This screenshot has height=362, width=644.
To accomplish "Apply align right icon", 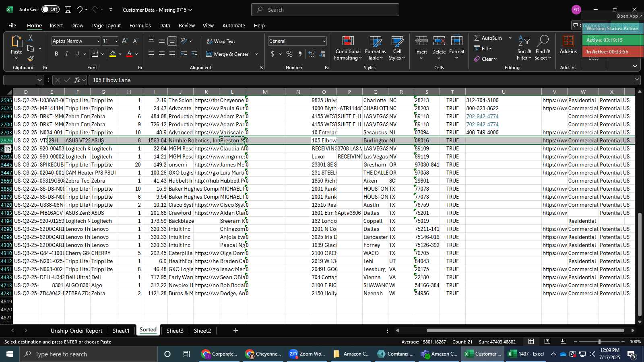I will click(x=172, y=54).
